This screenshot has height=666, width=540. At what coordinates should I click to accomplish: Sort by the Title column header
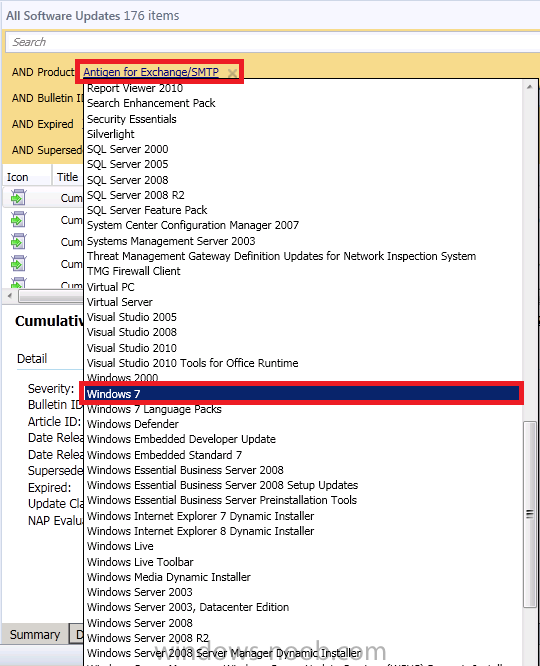[x=68, y=177]
